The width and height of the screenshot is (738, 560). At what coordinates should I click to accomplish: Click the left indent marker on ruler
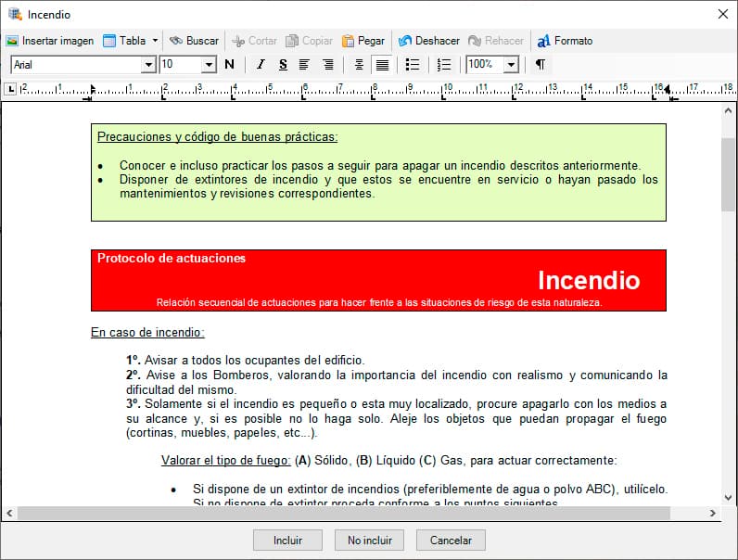[x=92, y=88]
